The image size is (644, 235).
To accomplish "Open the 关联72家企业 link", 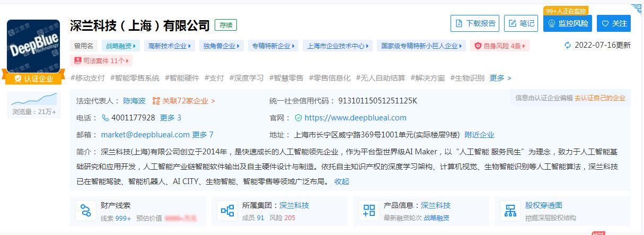I will point(183,100).
